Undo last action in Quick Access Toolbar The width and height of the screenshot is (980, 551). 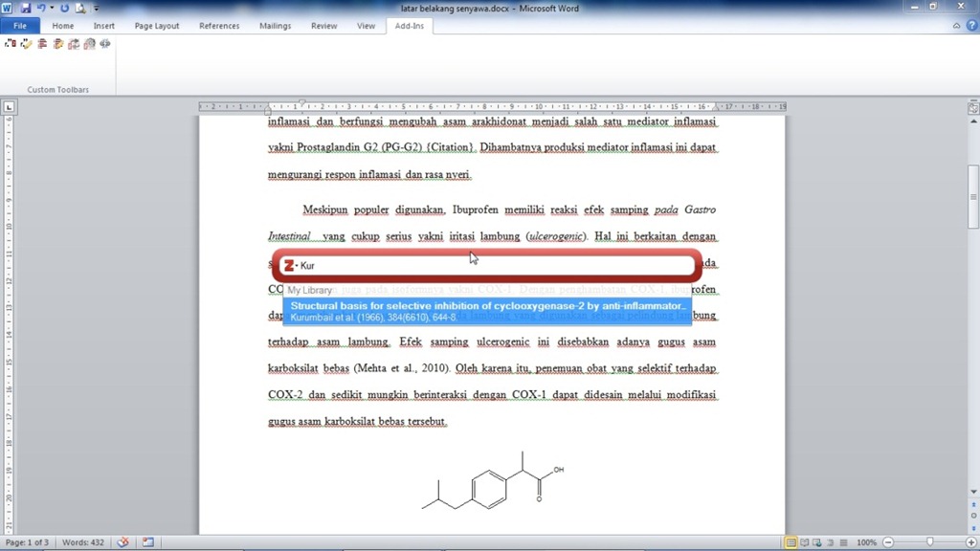41,8
